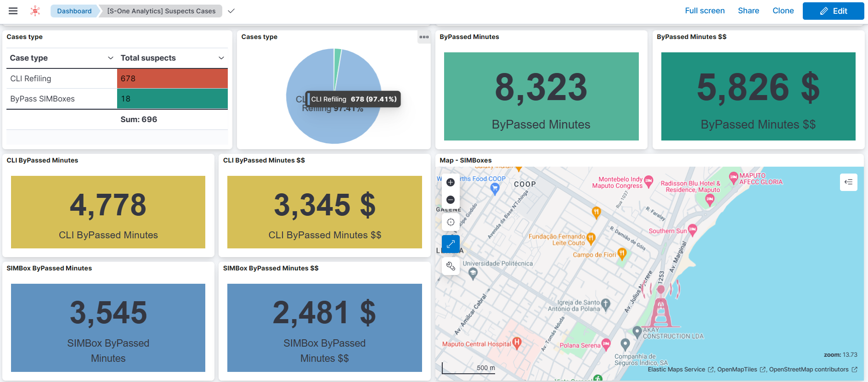The image size is (868, 382).
Task: Click the 8,323 ByPassed Minutes metric
Action: pos(541,96)
